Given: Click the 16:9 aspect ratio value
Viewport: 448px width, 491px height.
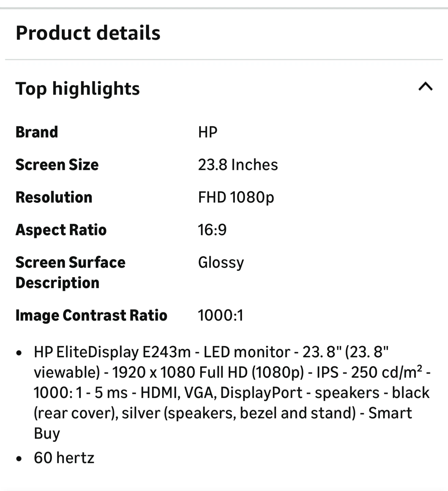Looking at the screenshot, I should tap(212, 230).
